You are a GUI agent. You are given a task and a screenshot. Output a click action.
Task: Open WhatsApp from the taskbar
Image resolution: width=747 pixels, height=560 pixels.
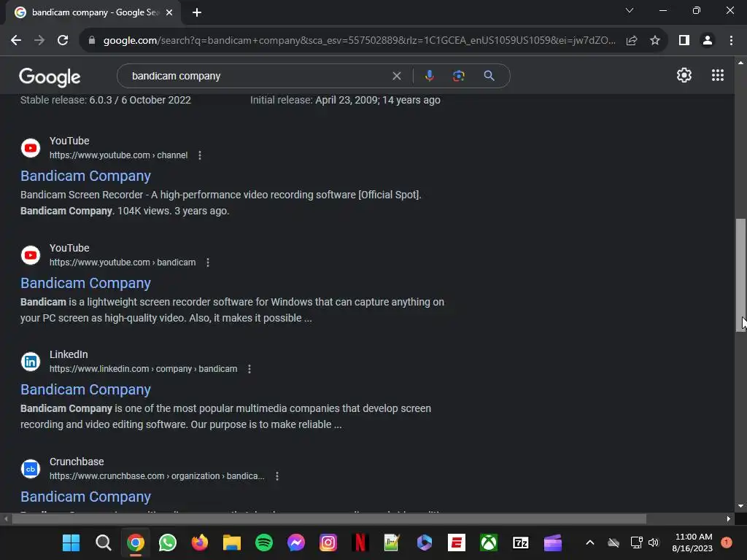pos(168,542)
